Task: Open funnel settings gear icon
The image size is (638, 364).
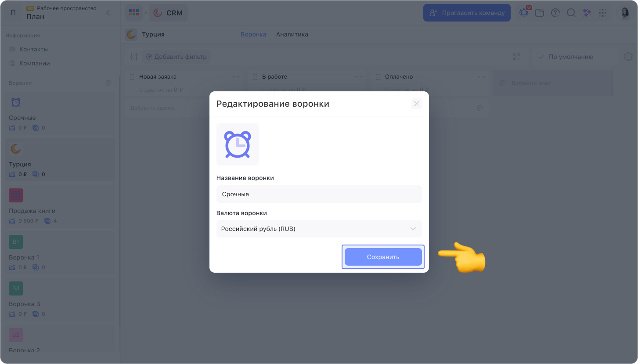Action: pos(628,57)
